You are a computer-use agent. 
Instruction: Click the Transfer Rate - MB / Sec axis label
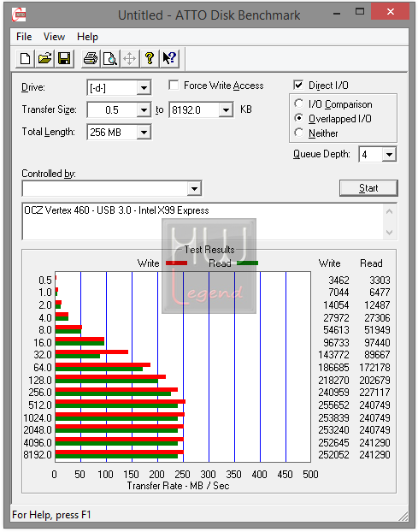click(x=179, y=486)
